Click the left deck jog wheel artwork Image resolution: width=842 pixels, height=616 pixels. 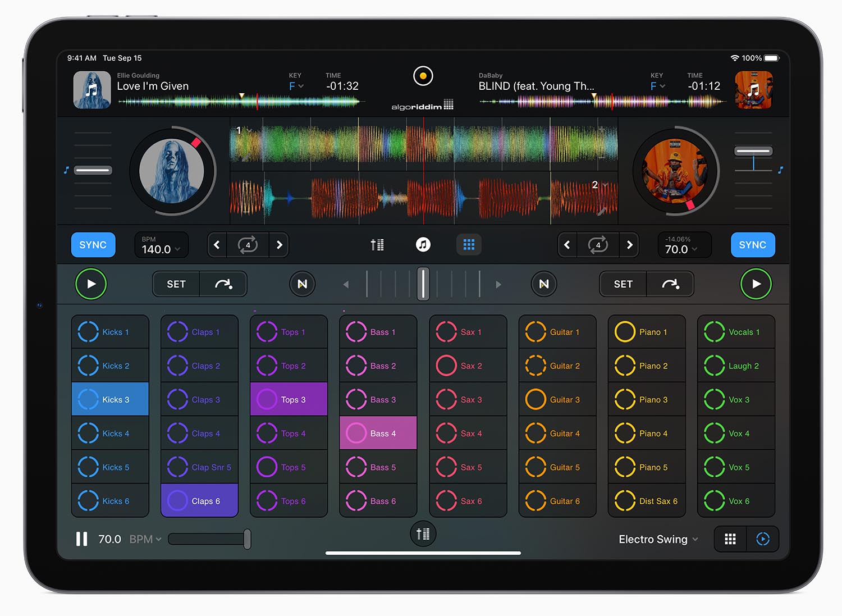click(x=172, y=171)
